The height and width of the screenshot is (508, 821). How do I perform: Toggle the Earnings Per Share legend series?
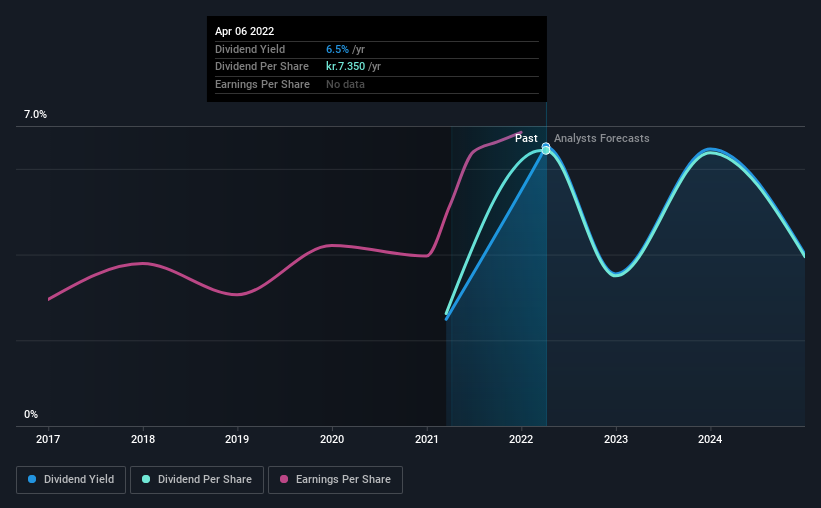[x=335, y=480]
